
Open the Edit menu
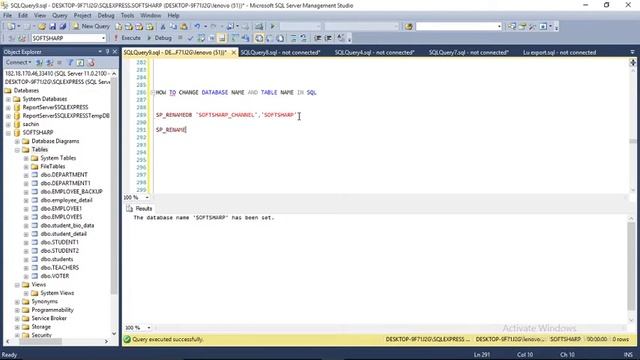23,16
